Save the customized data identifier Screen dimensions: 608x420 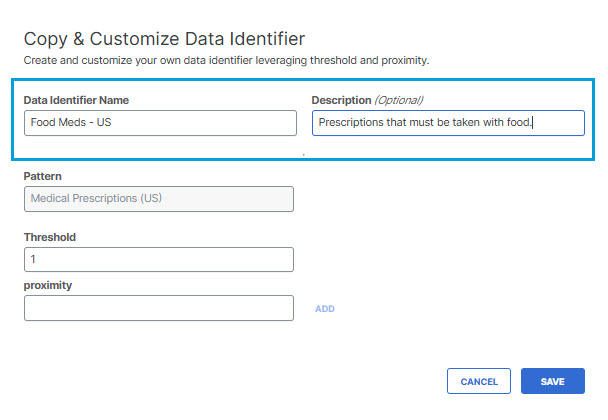pyautogui.click(x=553, y=381)
